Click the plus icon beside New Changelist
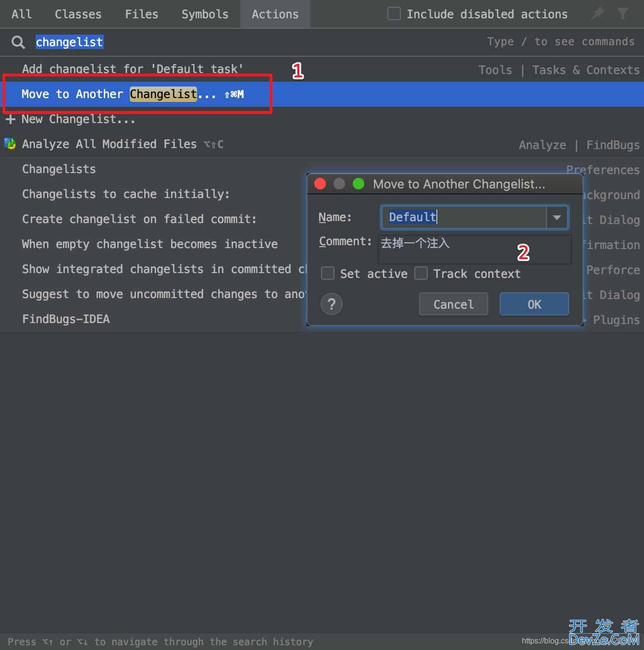Viewport: 644px width, 650px height. point(11,119)
